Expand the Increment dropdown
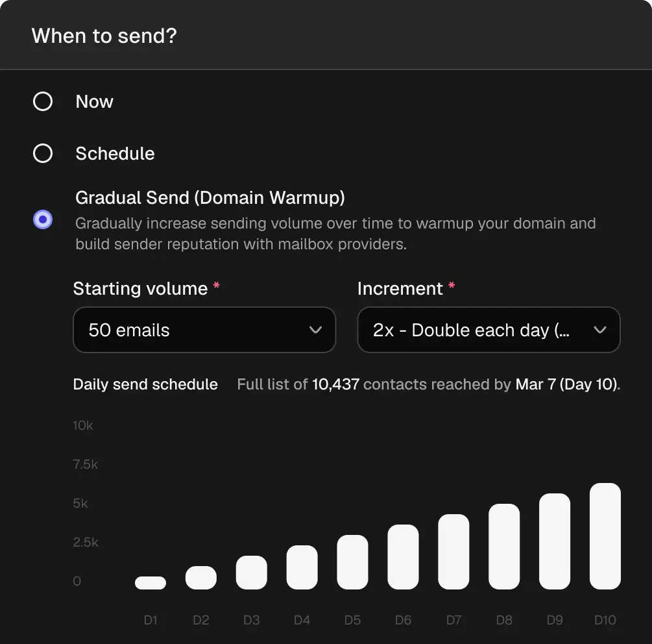652x644 pixels. click(488, 330)
